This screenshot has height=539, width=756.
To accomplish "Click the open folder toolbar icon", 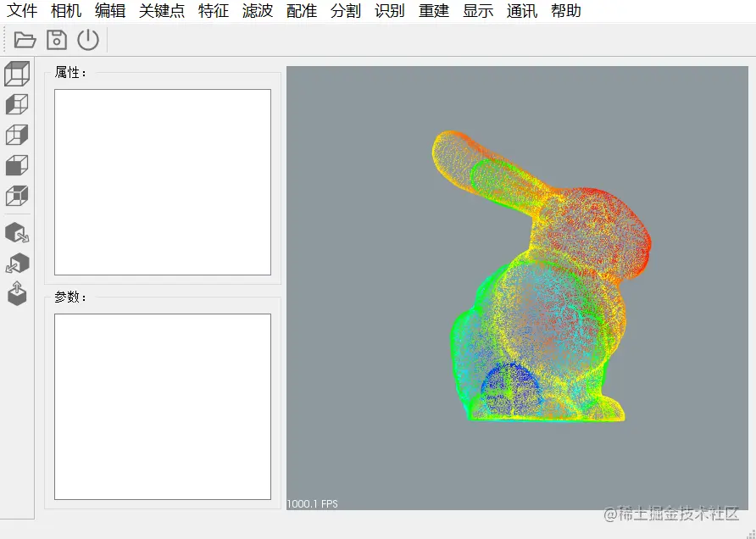I will [x=25, y=40].
